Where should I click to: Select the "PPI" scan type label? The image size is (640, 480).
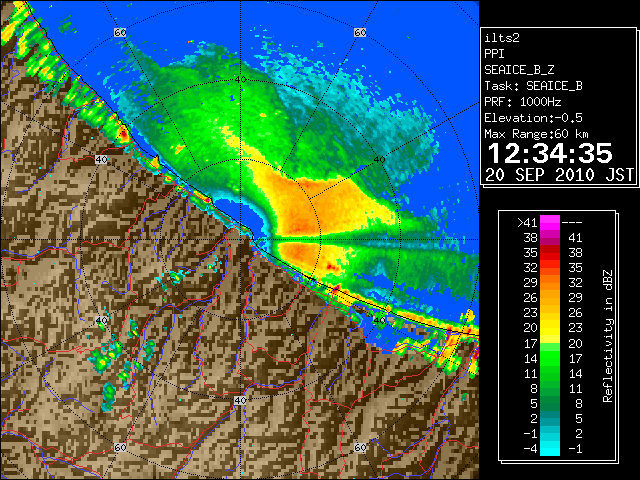494,54
